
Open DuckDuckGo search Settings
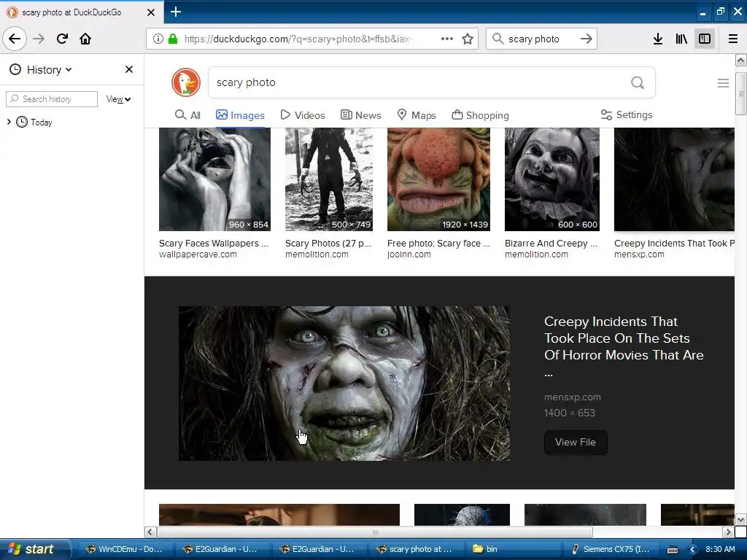[627, 114]
